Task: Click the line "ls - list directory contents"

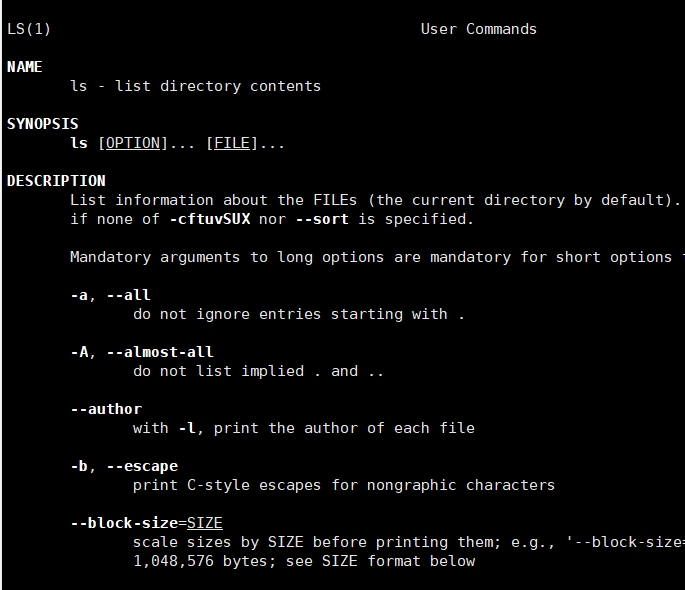Action: coord(196,86)
